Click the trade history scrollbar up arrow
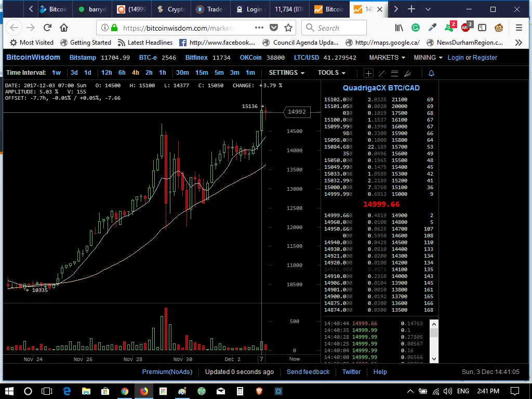The width and height of the screenshot is (532, 399). coord(434,324)
